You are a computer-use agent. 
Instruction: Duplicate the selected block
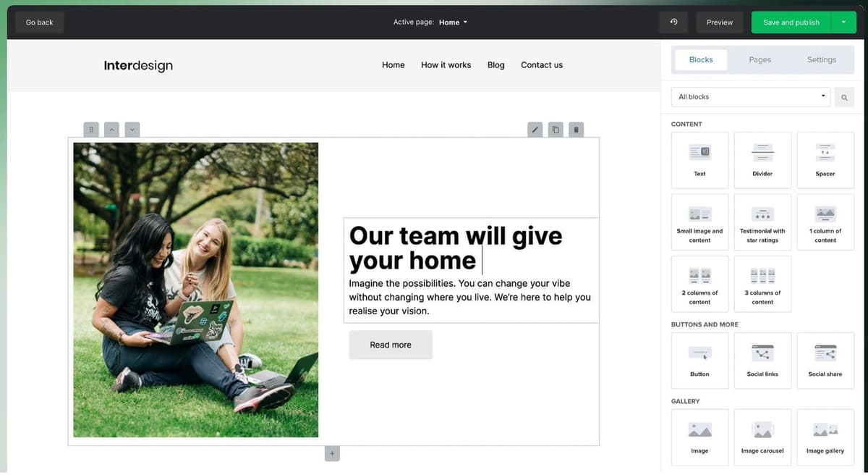point(556,130)
